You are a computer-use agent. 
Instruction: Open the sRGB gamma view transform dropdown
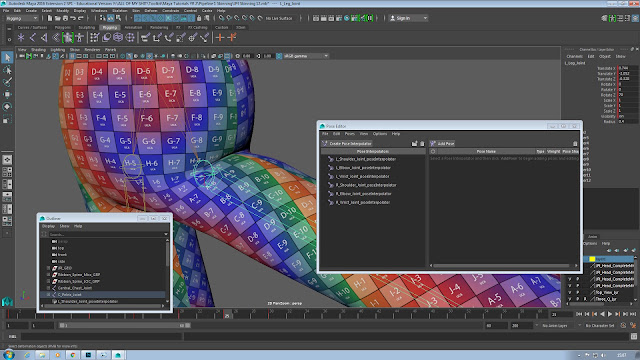[306, 56]
